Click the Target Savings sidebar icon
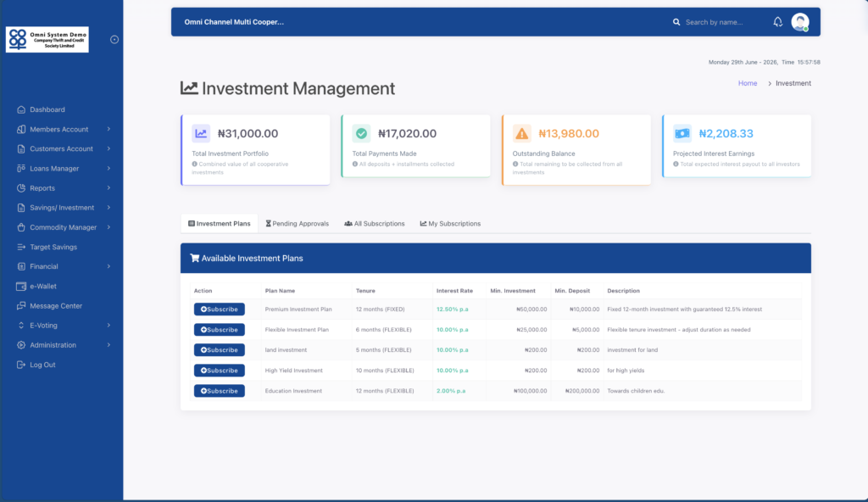 21,247
